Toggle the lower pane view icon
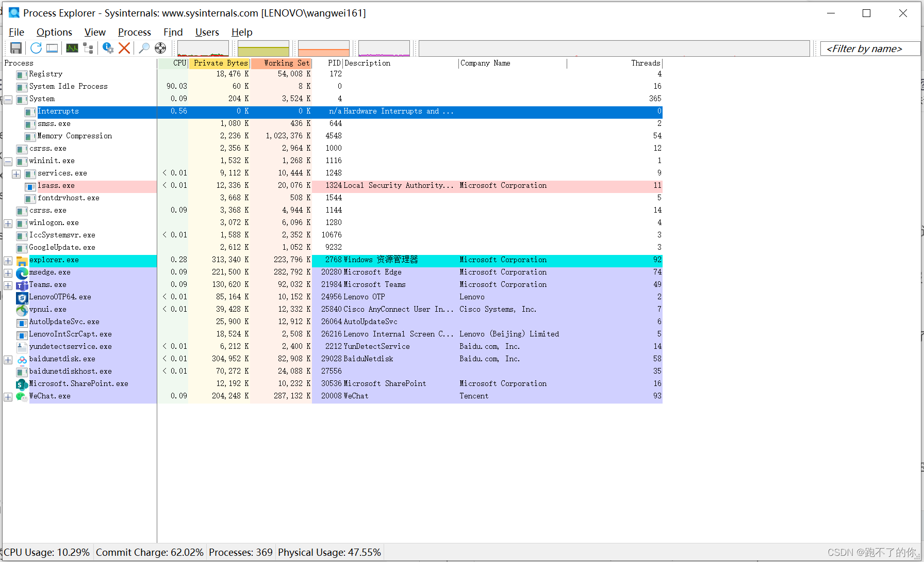The image size is (924, 562). [52, 48]
